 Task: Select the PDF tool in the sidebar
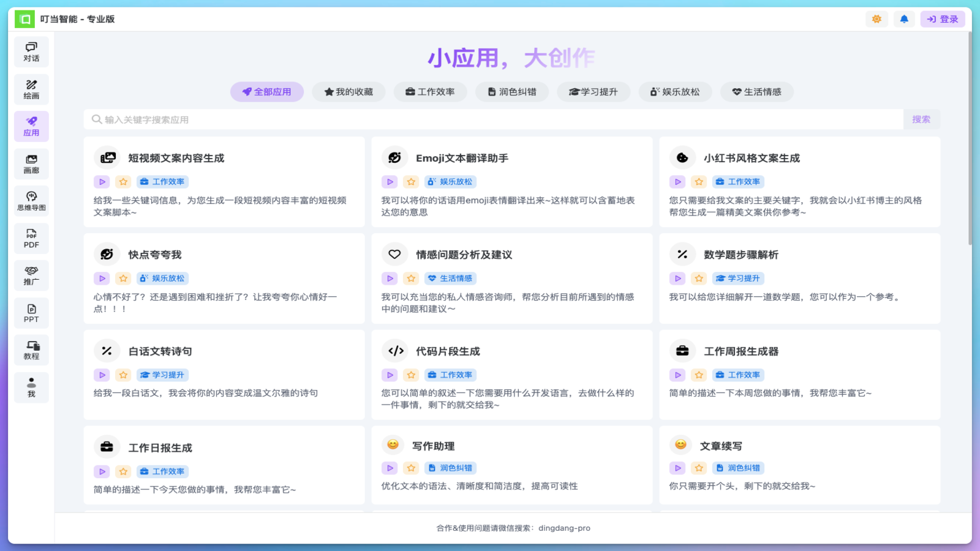click(x=31, y=238)
